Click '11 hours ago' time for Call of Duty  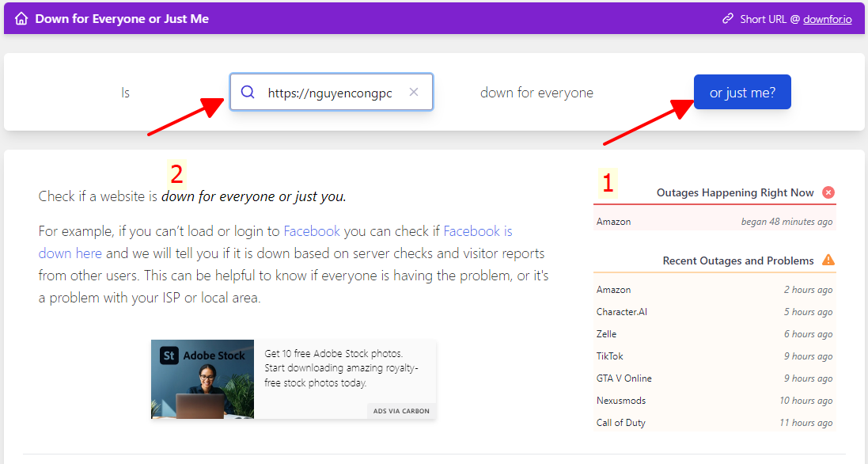coord(806,423)
